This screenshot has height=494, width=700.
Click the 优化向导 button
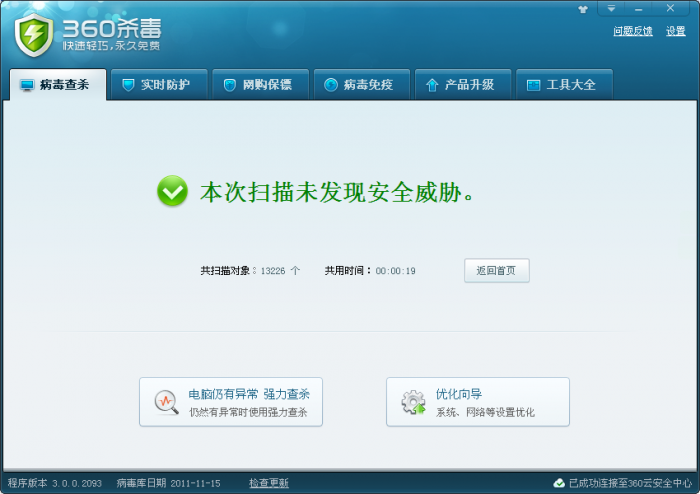tap(478, 402)
